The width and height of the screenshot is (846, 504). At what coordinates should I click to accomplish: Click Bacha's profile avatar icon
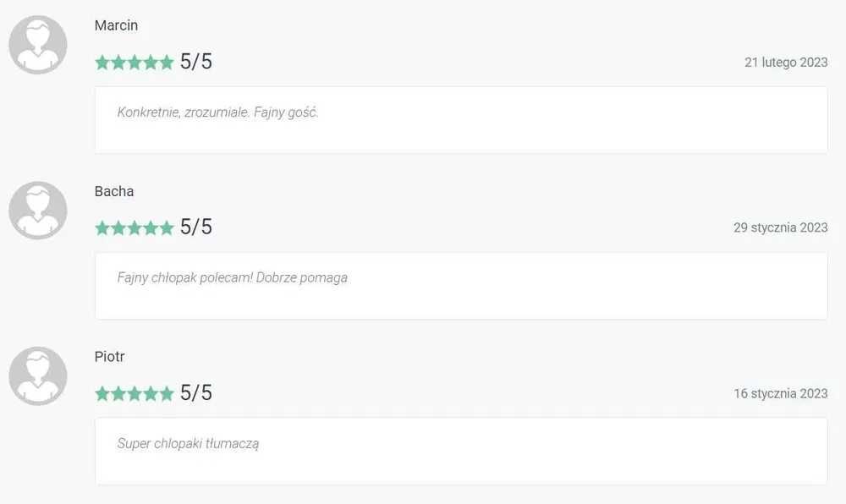[38, 211]
